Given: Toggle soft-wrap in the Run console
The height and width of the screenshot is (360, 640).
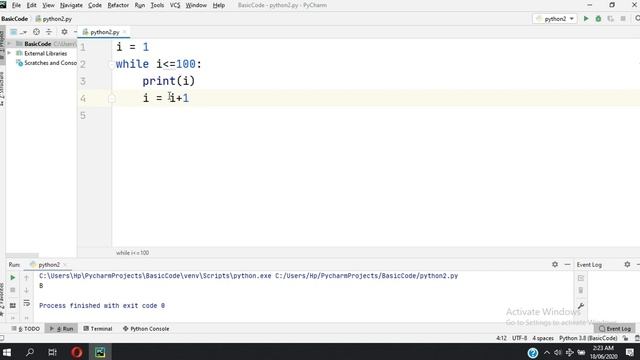Looking at the screenshot, I should (27, 303).
